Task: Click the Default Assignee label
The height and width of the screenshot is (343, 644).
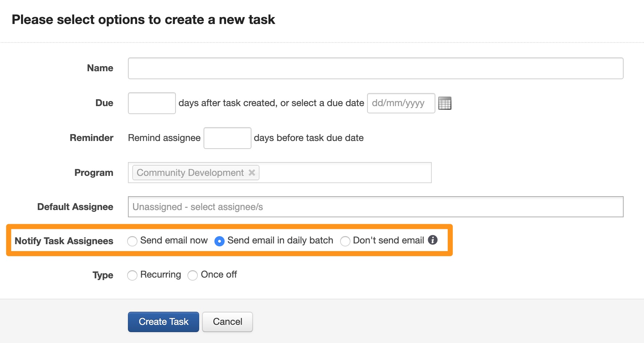Action: coord(75,207)
